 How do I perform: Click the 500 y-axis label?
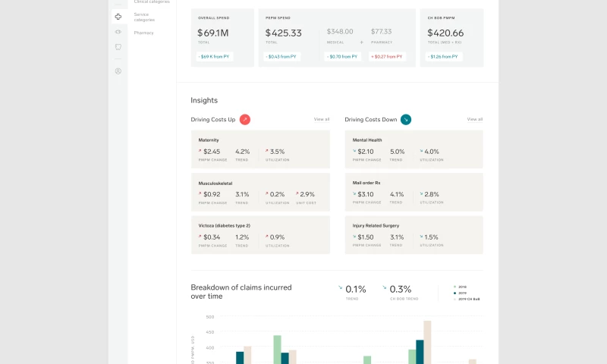tap(210, 317)
